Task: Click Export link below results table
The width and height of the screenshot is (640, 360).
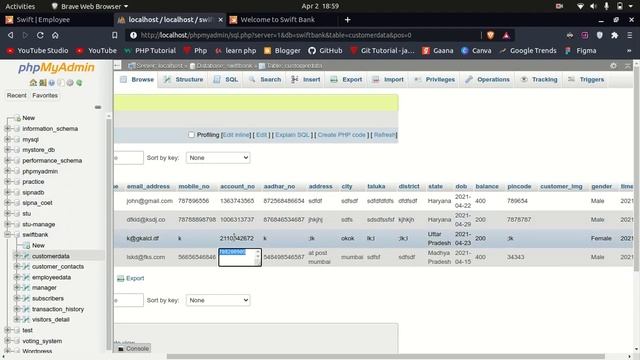Action: click(x=131, y=278)
